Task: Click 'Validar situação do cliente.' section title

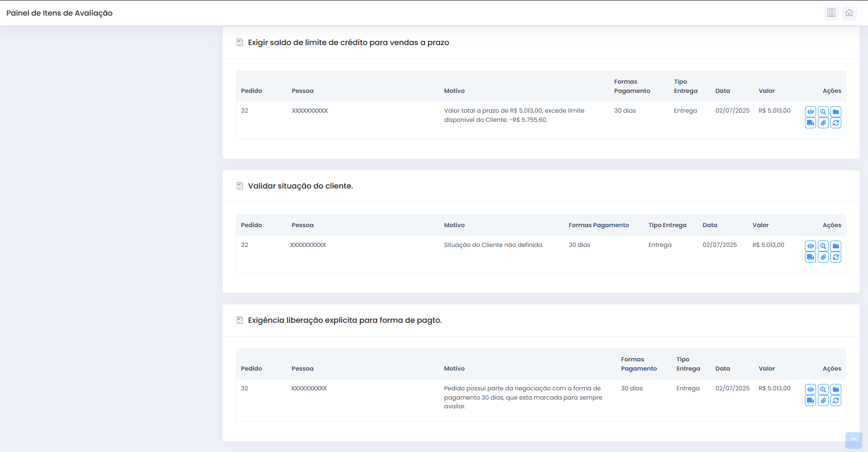Action: (x=300, y=186)
